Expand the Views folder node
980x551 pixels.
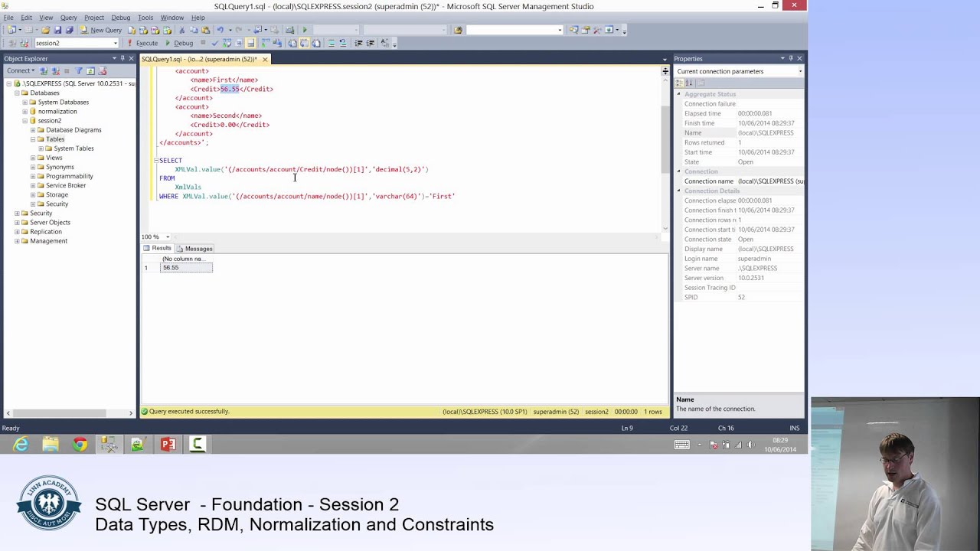tap(33, 158)
